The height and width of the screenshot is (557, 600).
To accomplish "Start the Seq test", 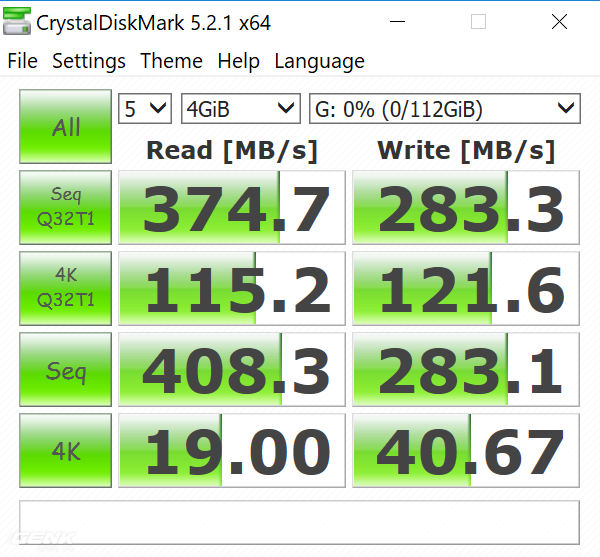I will (65, 370).
